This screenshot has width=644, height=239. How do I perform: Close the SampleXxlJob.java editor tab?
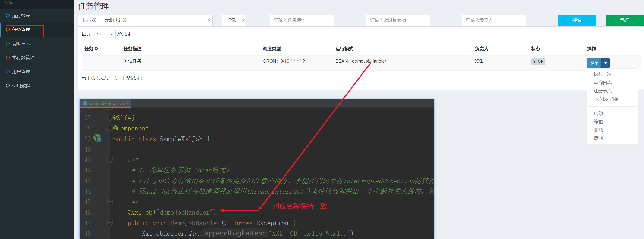pyautogui.click(x=127, y=103)
